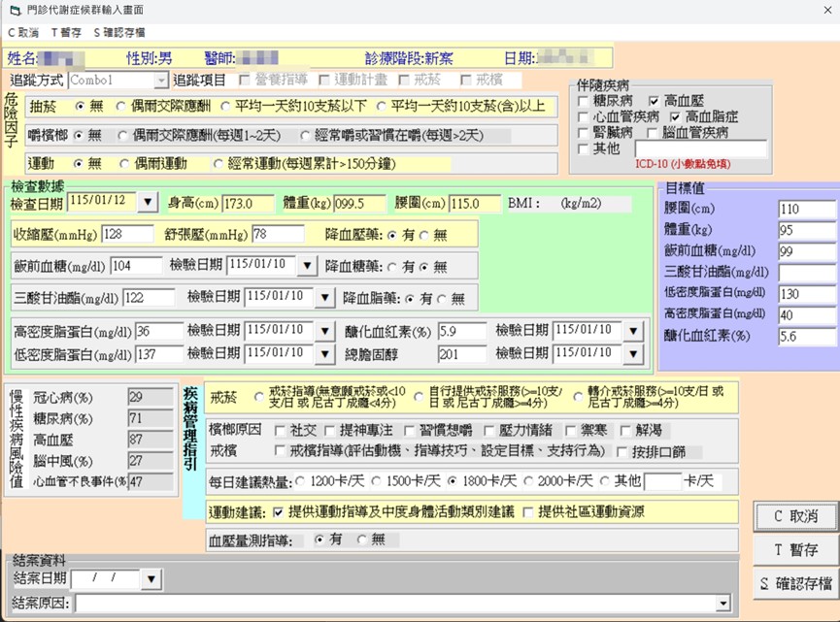
Task: Open the 結案日期 date picker arrow
Action: tap(150, 579)
